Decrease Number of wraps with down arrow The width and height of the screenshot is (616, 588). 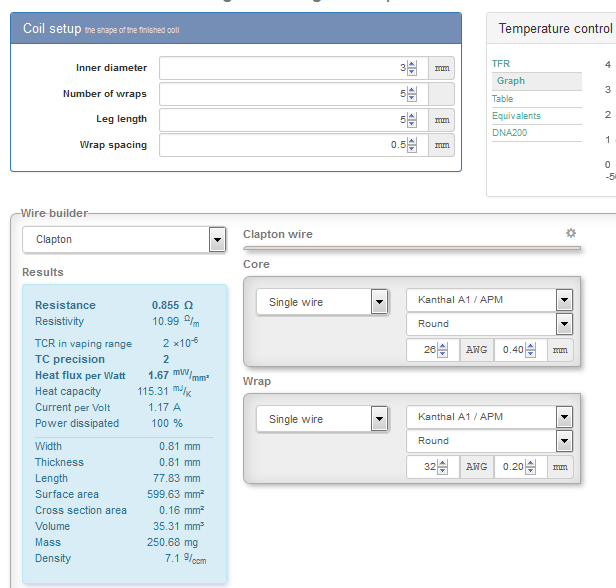412,97
